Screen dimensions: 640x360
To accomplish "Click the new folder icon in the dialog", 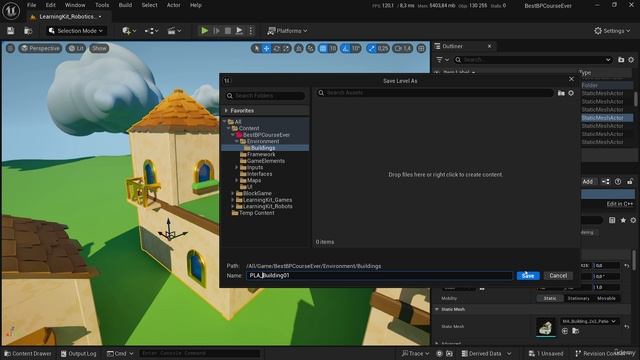I will pos(561,93).
